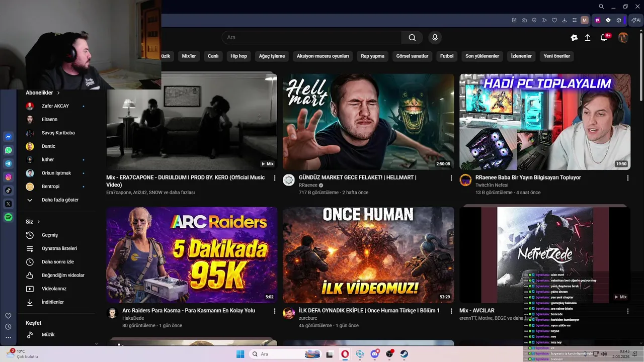The width and height of the screenshot is (644, 362).
Task: Open the sidebar history clock icon
Action: tap(8, 327)
